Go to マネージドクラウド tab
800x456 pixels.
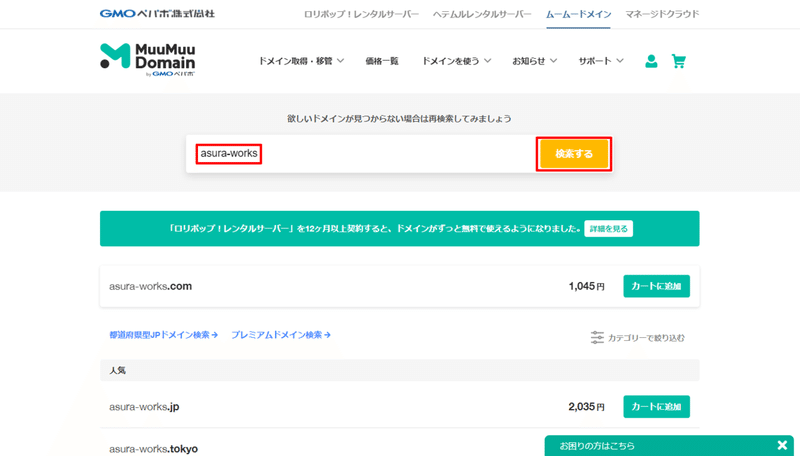point(662,14)
